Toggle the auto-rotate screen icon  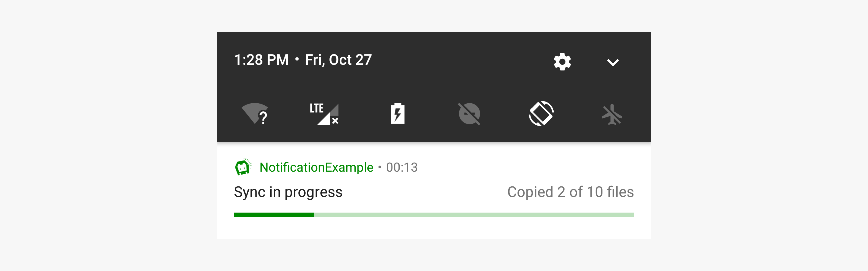tap(541, 114)
